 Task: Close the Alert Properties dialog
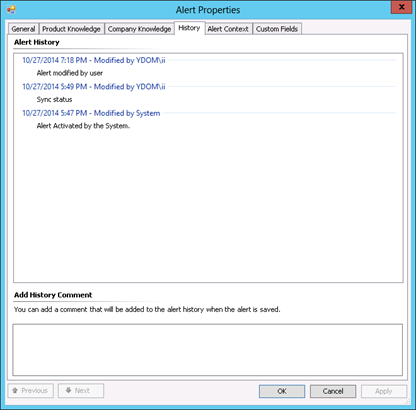click(401, 7)
